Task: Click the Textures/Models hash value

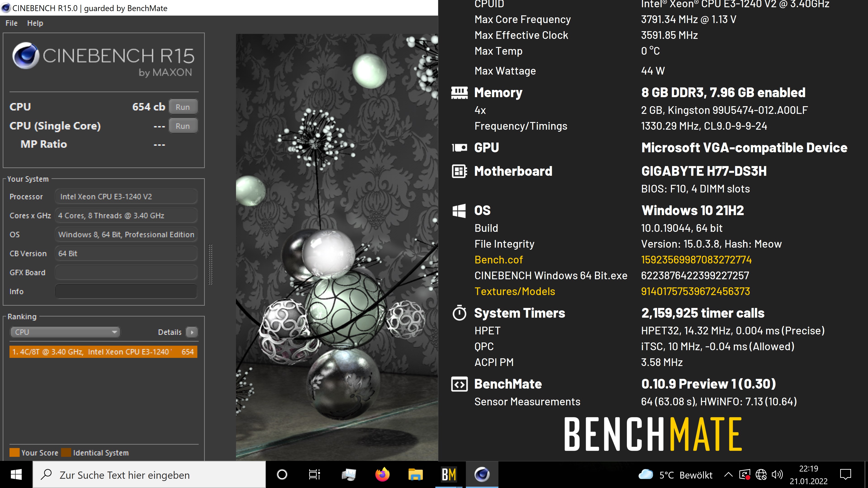Action: click(x=696, y=291)
